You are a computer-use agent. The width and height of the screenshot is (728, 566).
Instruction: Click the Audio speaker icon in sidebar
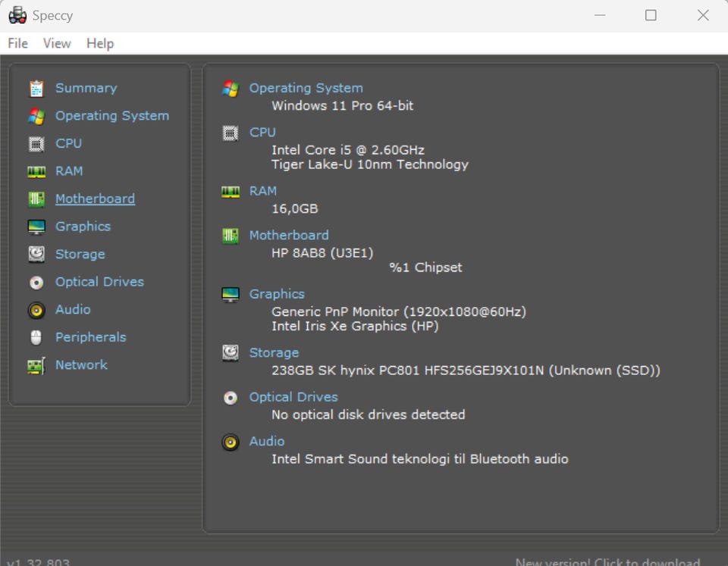(36, 310)
